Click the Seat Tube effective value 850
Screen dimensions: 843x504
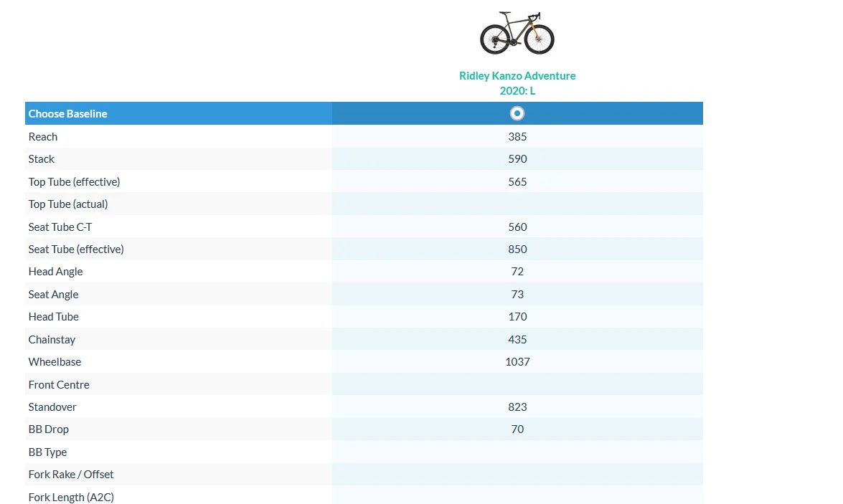click(517, 249)
